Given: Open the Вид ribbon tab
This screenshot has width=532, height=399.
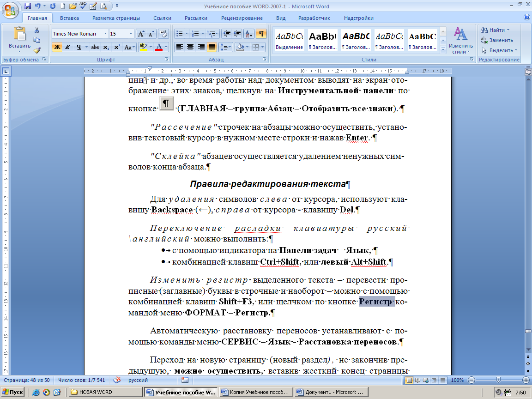Looking at the screenshot, I should [281, 18].
